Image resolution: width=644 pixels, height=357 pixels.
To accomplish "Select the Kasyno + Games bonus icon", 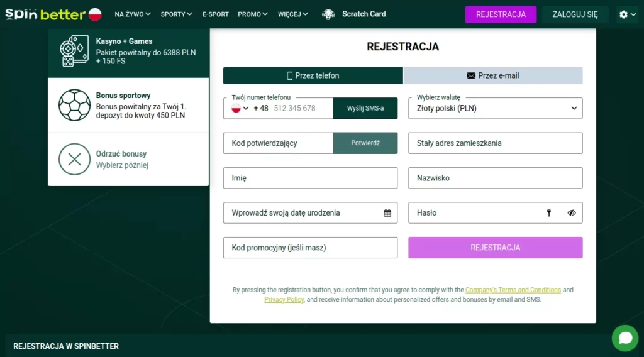I will pyautogui.click(x=74, y=51).
